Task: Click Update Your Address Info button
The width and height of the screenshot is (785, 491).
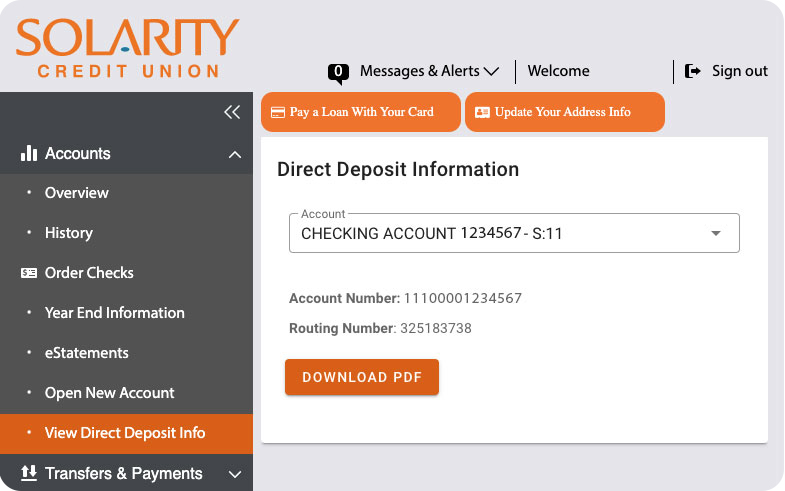Action: [x=564, y=112]
